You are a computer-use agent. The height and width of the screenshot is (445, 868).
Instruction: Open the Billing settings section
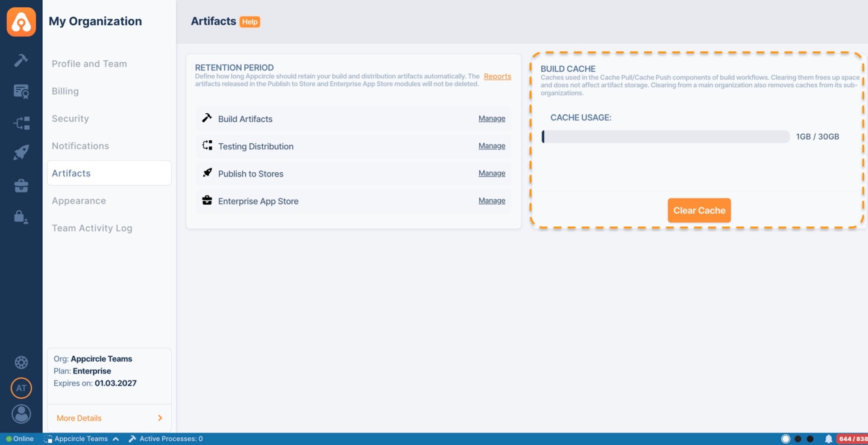pos(64,91)
